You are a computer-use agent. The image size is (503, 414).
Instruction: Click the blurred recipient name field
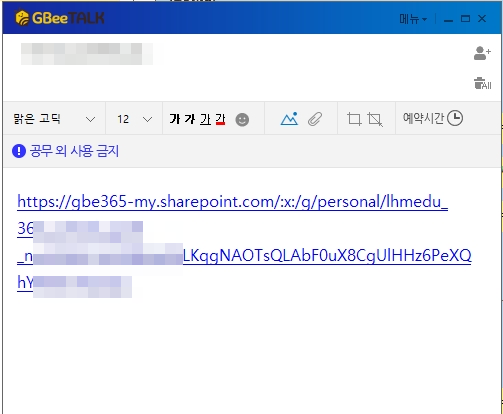(87, 54)
